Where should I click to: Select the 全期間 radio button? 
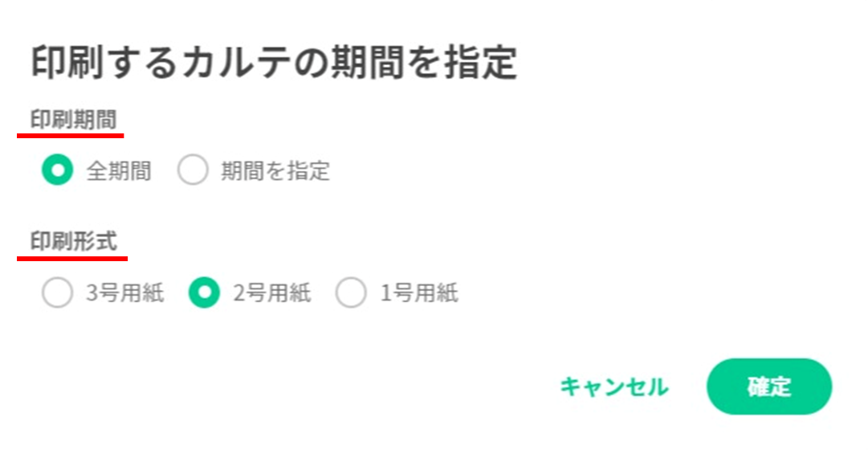pos(57,170)
